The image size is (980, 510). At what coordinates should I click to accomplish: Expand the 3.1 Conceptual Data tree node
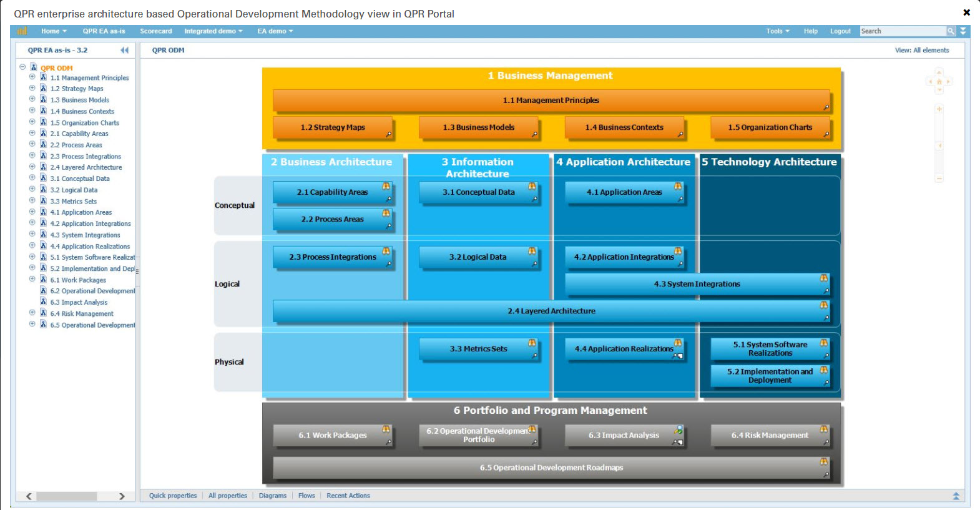click(32, 178)
